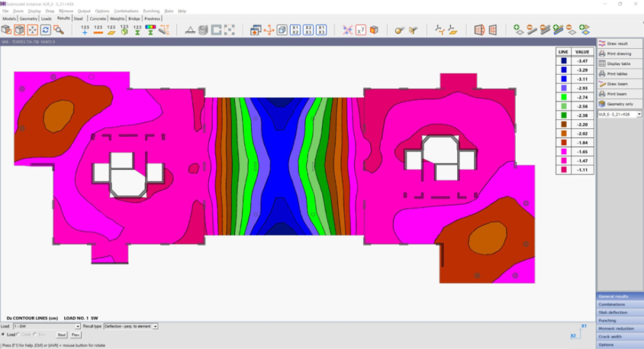Click the redraw/refresh view icon

[46, 30]
